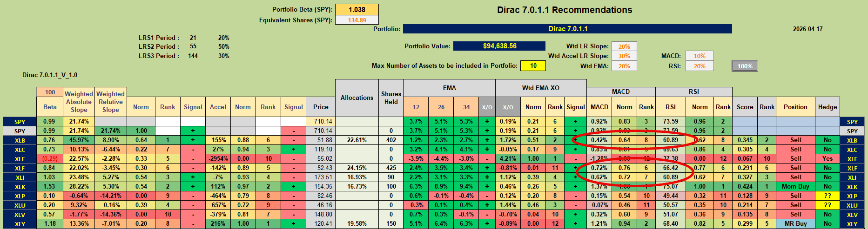868x229 pixels.
Task: Click the RSI weight 20% cell
Action: tap(700, 66)
